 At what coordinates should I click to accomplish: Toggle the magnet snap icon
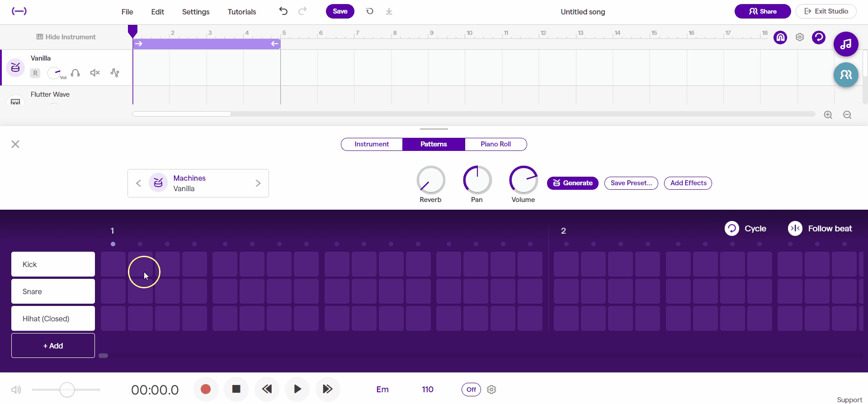click(x=780, y=37)
